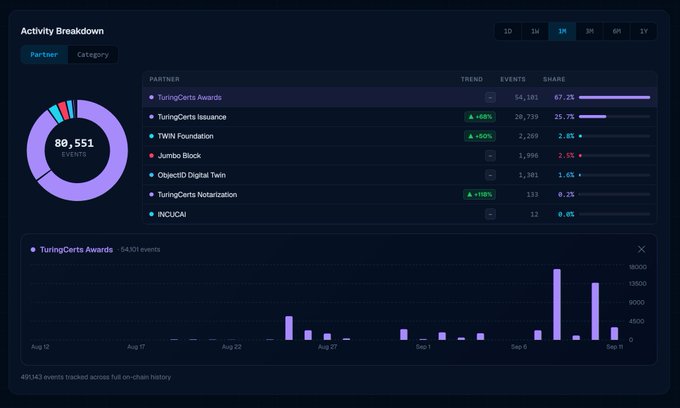Click the Sep 6 axis label
Image resolution: width=680 pixels, height=408 pixels.
pyautogui.click(x=519, y=347)
